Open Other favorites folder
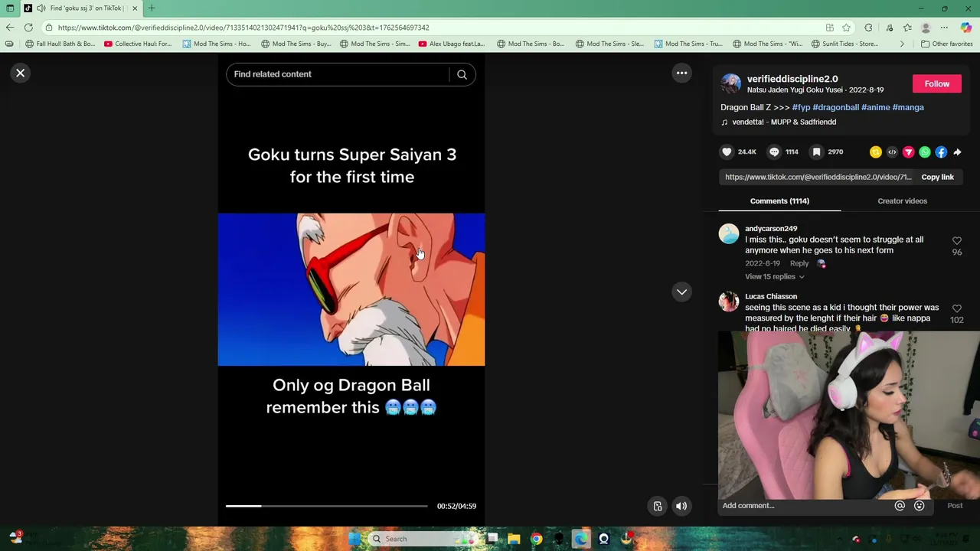980x551 pixels. pos(946,44)
